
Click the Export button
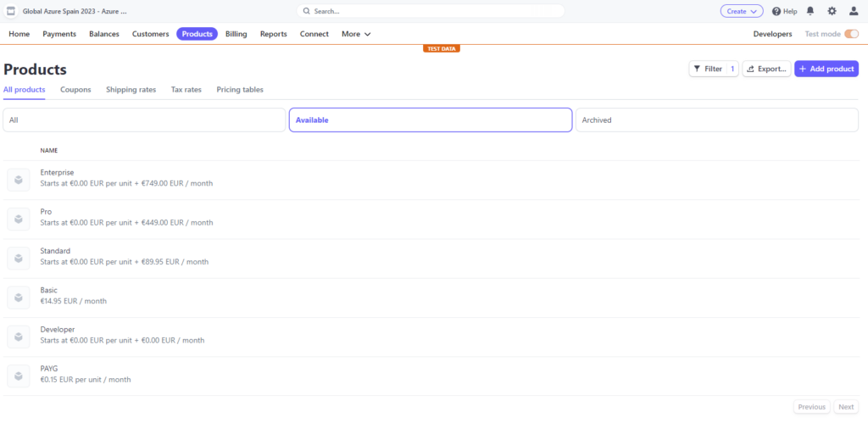tap(766, 69)
